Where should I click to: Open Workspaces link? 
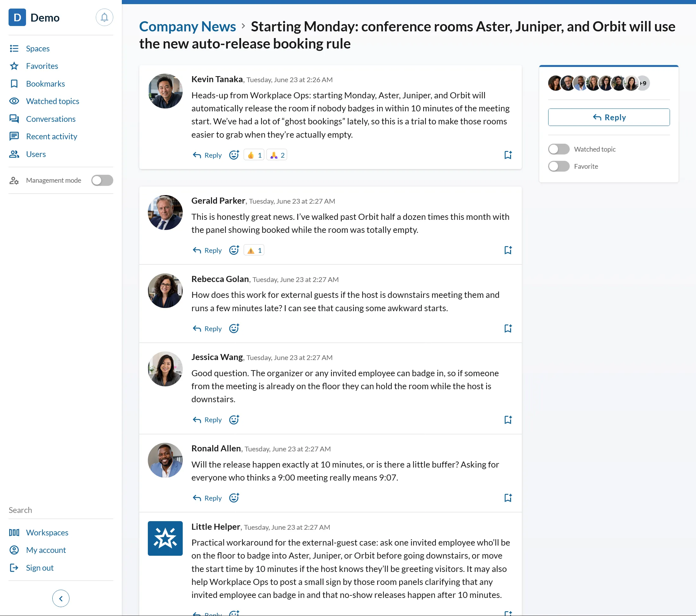click(47, 533)
